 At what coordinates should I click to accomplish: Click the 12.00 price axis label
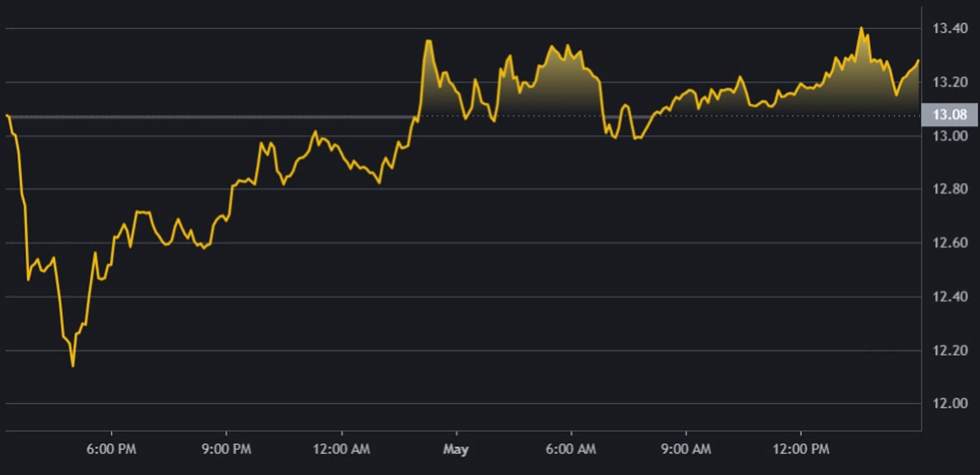pyautogui.click(x=949, y=404)
